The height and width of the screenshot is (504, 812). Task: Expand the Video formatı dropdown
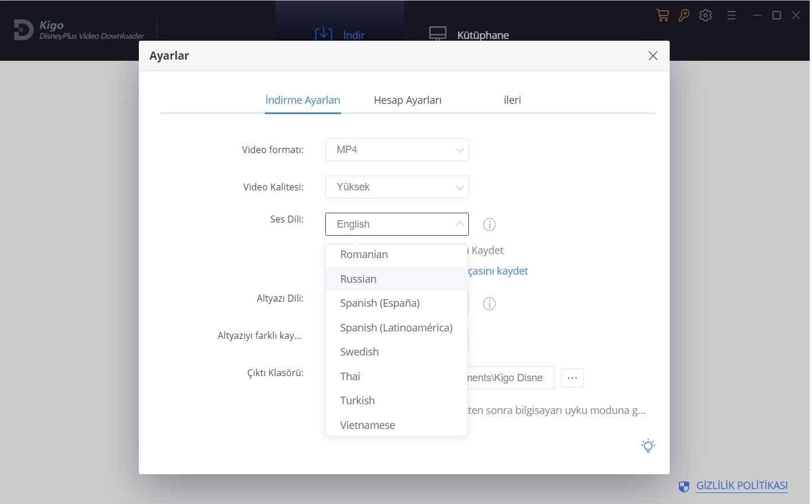coord(397,150)
